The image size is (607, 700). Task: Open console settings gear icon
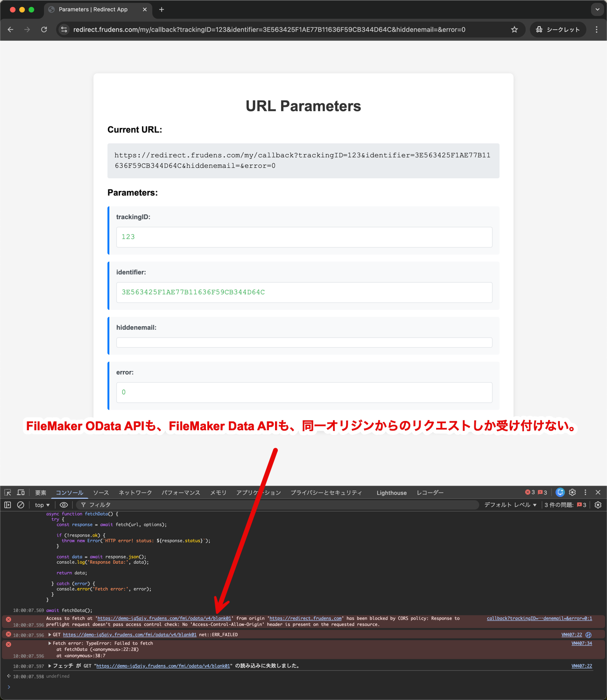click(598, 505)
